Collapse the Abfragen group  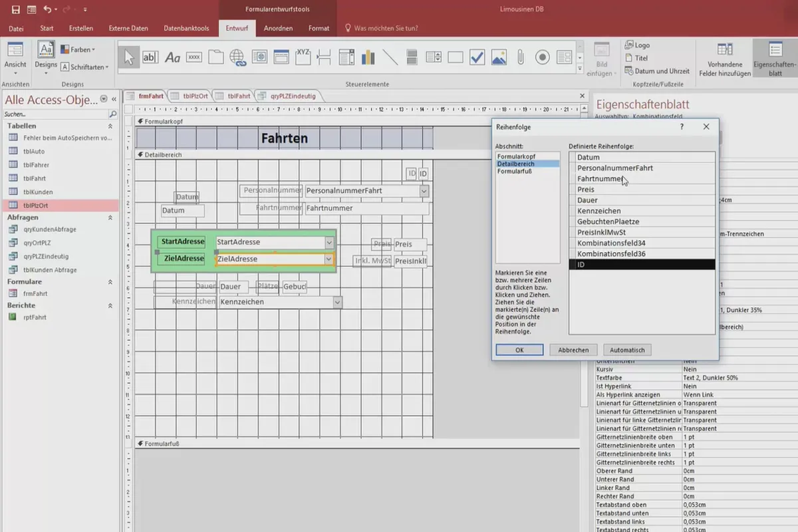110,217
